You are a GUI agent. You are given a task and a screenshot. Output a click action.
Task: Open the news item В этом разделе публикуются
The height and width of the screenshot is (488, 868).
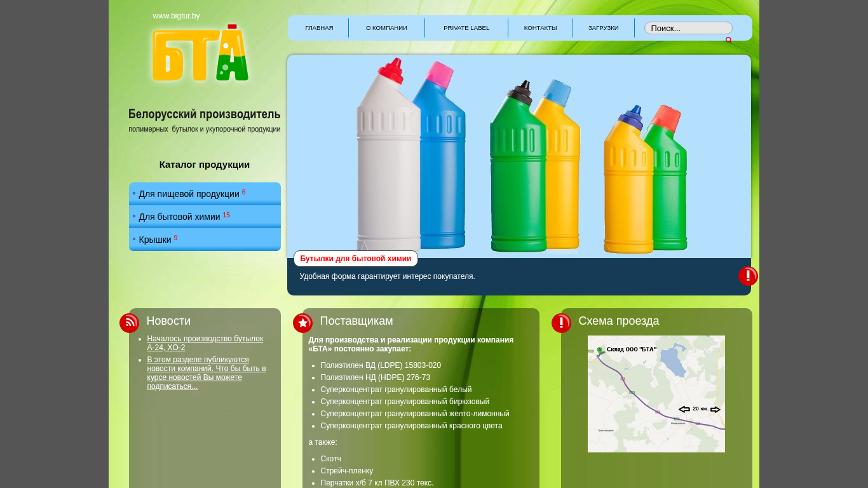point(207,373)
